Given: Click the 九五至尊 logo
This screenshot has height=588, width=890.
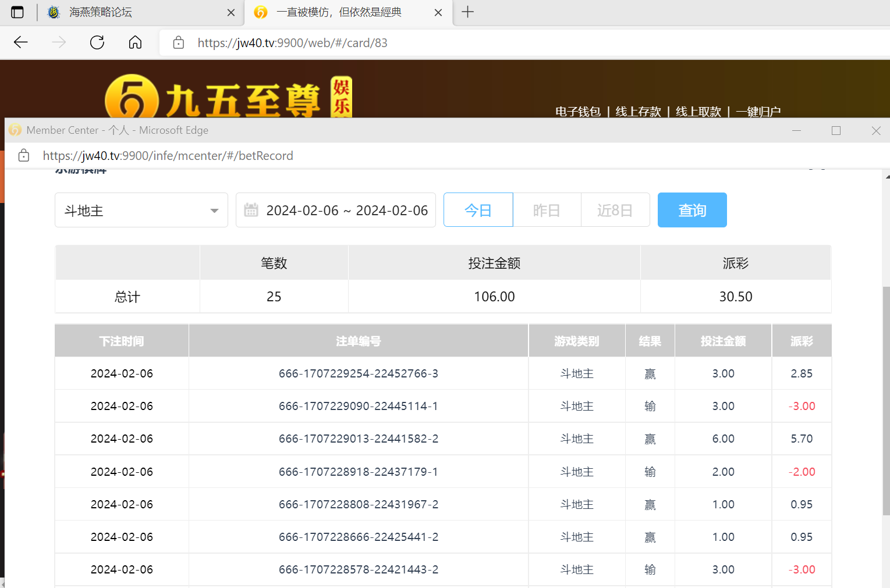Looking at the screenshot, I should (228, 97).
